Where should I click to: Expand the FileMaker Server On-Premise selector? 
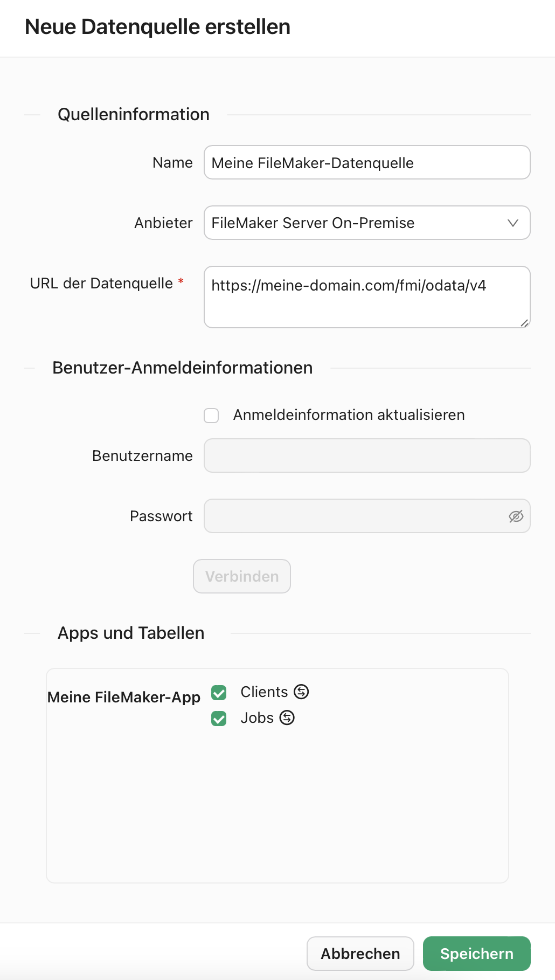pos(366,223)
